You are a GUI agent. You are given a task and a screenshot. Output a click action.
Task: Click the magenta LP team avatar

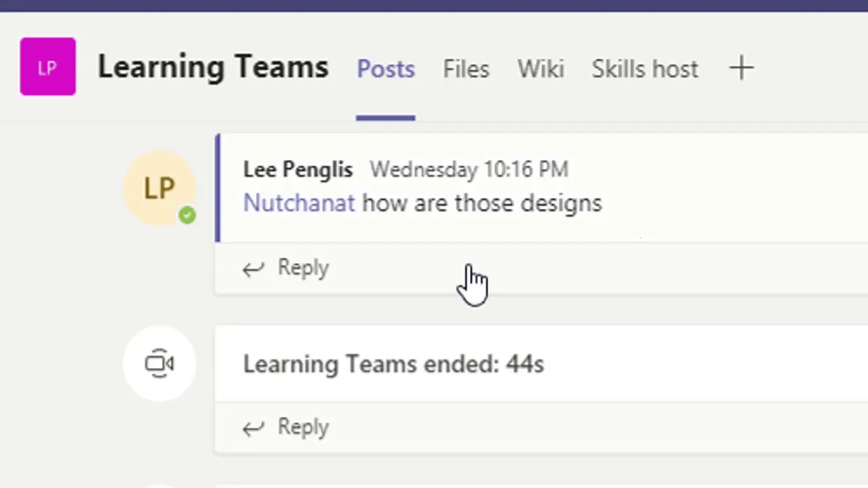[47, 66]
